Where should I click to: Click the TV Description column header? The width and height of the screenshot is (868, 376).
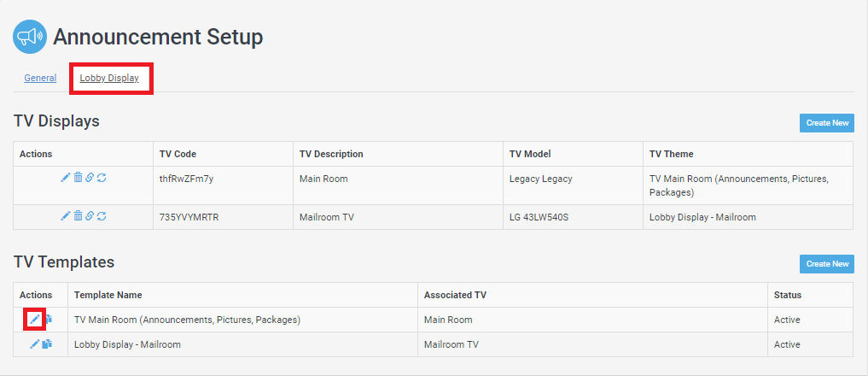(x=331, y=154)
